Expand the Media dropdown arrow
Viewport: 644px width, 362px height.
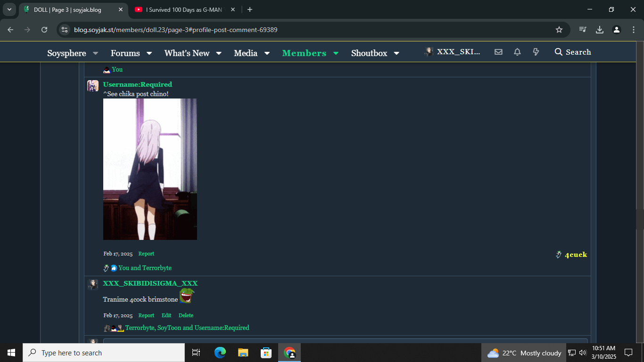[x=267, y=53]
